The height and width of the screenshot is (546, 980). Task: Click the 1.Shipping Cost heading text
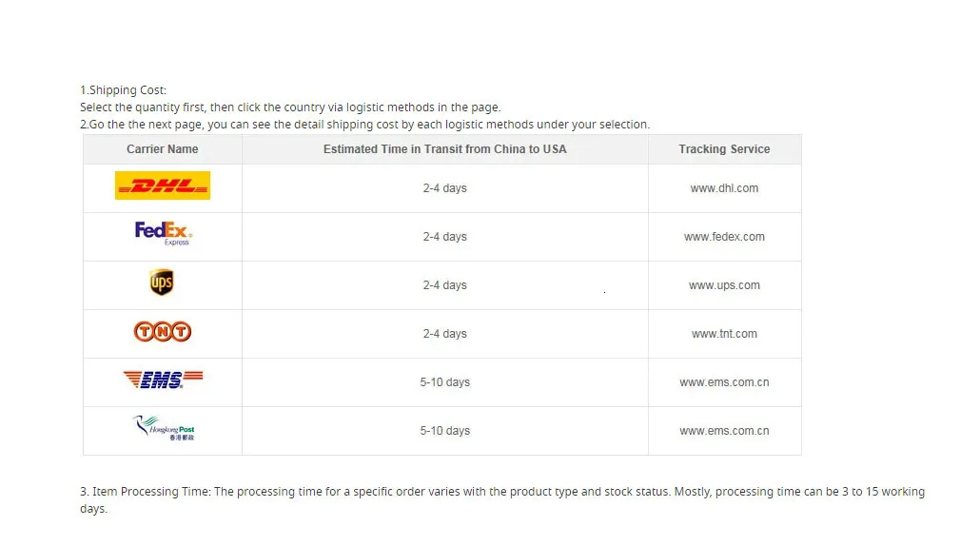[x=123, y=90]
